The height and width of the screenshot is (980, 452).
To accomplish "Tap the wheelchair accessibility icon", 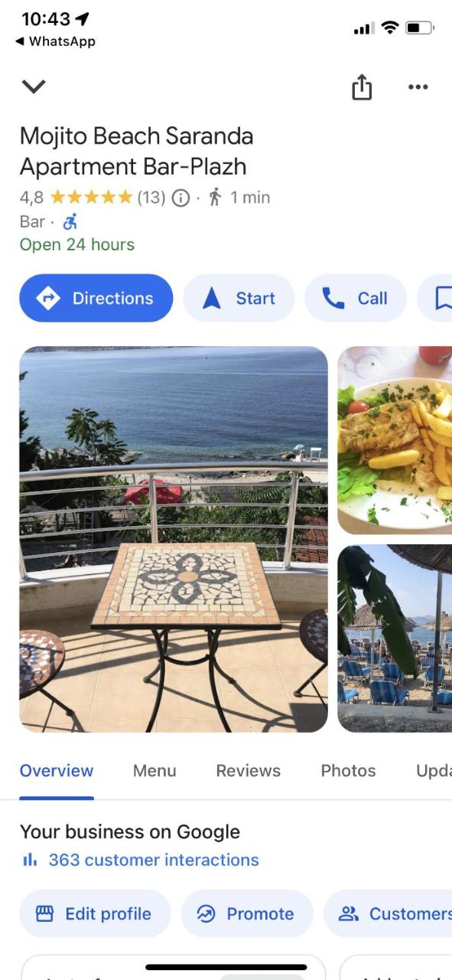I will (x=70, y=222).
